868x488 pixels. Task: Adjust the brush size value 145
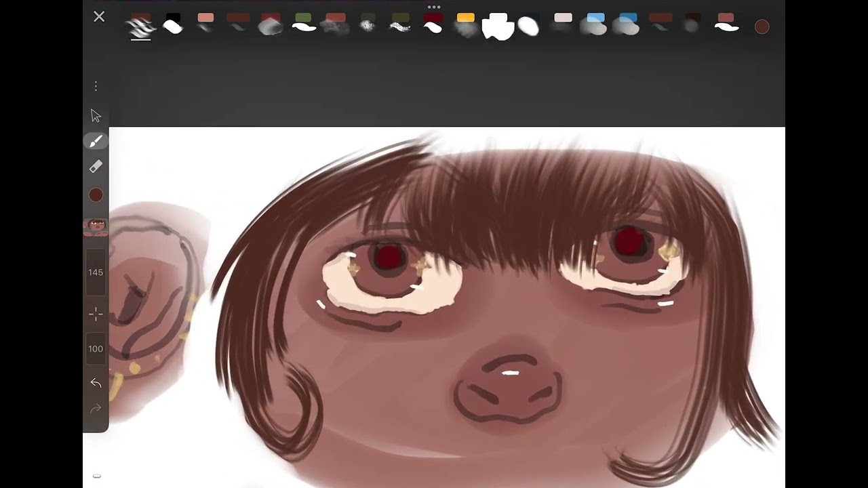tap(96, 272)
